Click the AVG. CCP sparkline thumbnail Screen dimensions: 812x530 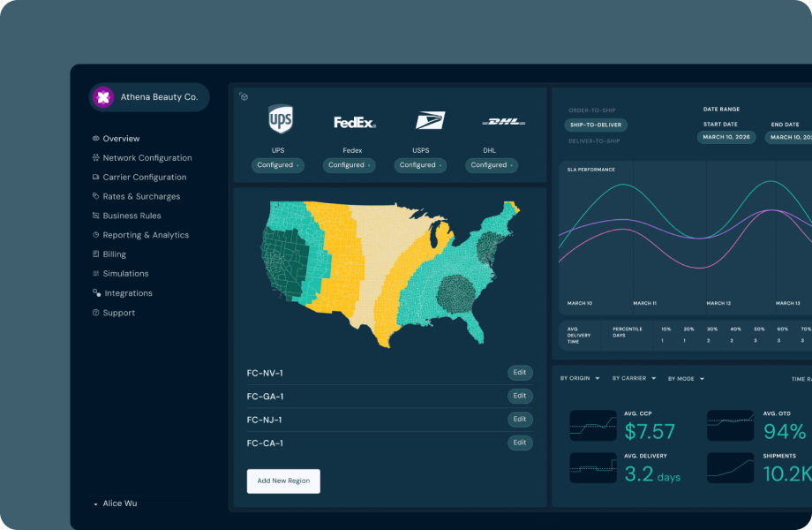point(593,426)
